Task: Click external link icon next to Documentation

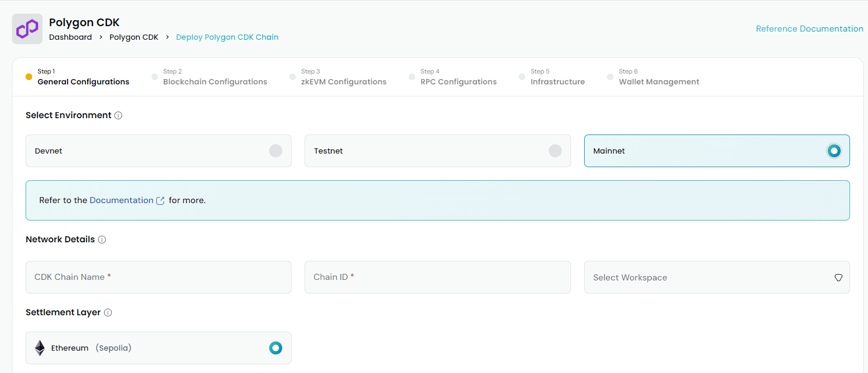Action: [160, 200]
